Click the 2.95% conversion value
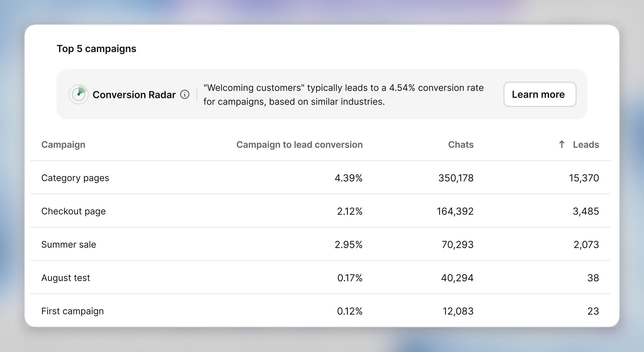The image size is (644, 352). 348,244
